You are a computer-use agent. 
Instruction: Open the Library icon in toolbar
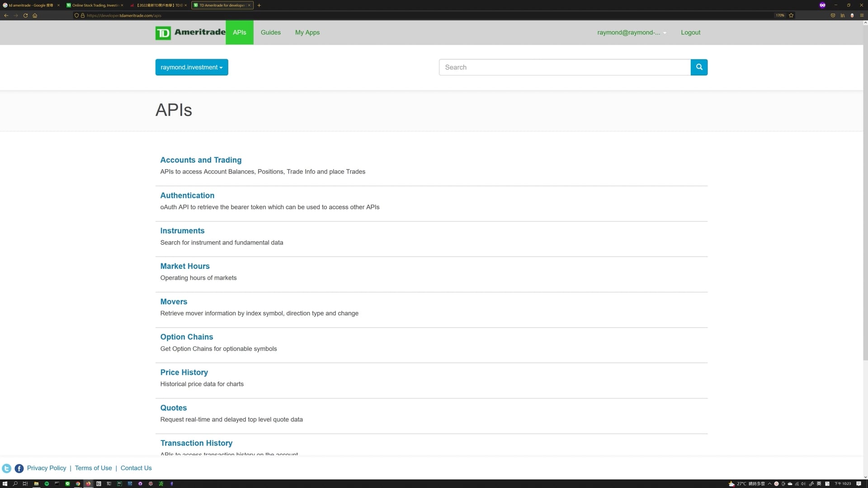tap(843, 15)
